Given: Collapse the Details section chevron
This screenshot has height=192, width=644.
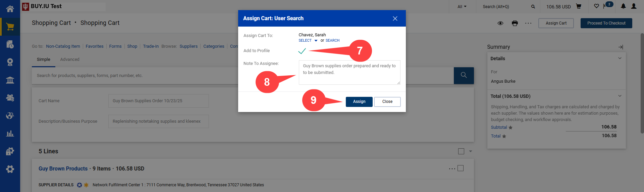Looking at the screenshot, I should (620, 58).
